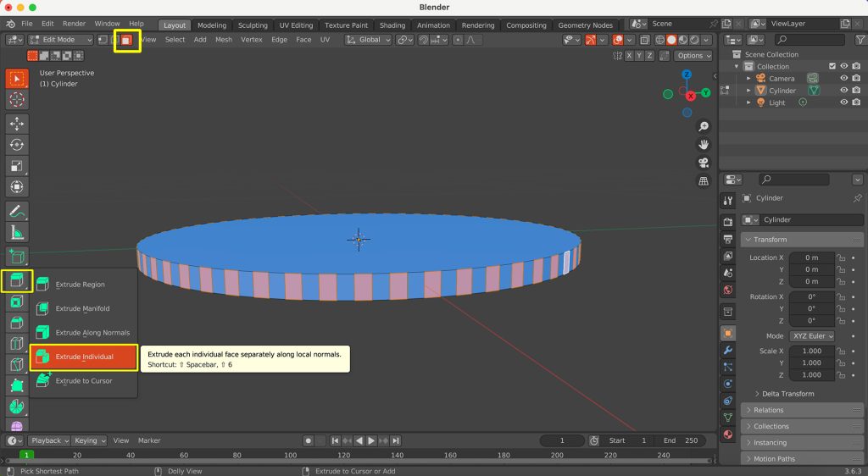This screenshot has width=868, height=476.
Task: Toggle Collection exclude checkbox
Action: tap(832, 66)
